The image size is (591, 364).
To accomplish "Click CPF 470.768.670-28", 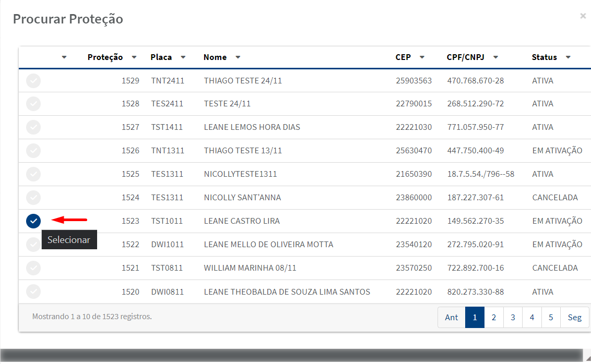I will (475, 80).
